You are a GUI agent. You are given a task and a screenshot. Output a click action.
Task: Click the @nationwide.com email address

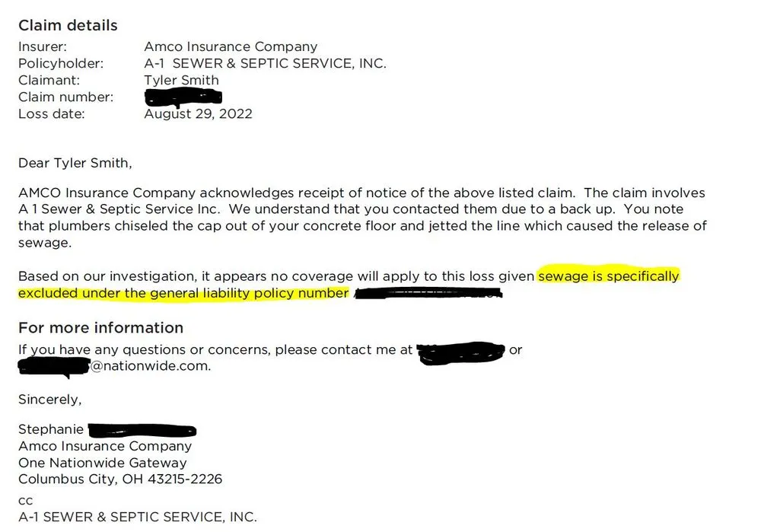click(x=151, y=366)
